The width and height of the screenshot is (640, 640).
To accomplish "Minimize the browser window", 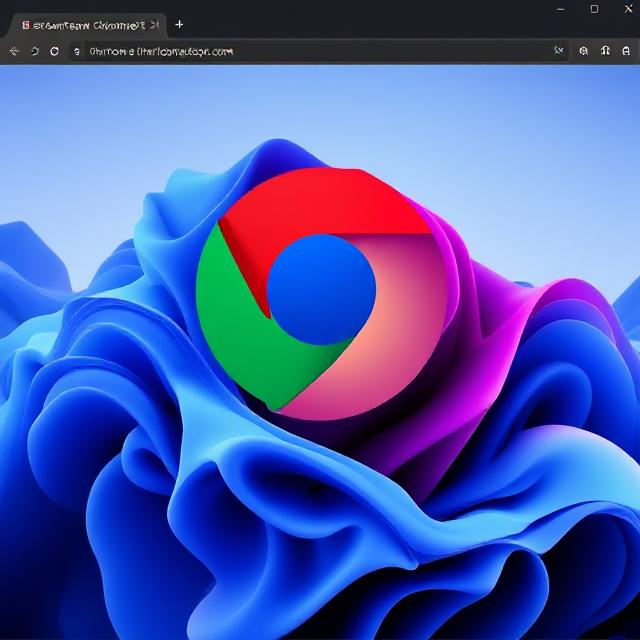I will (x=561, y=9).
